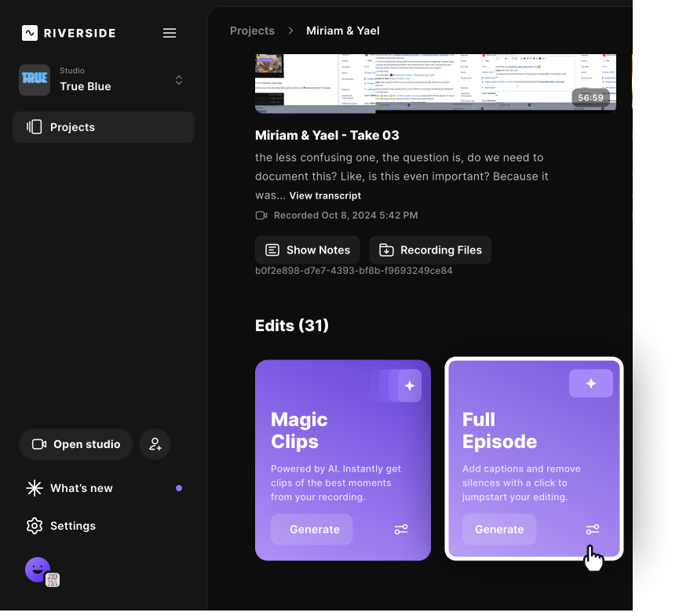Select the Miriam & Yael breadcrumb

click(x=343, y=31)
